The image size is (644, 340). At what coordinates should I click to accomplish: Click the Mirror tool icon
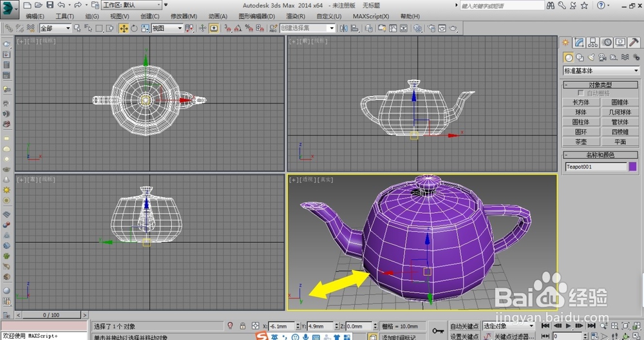[344, 28]
